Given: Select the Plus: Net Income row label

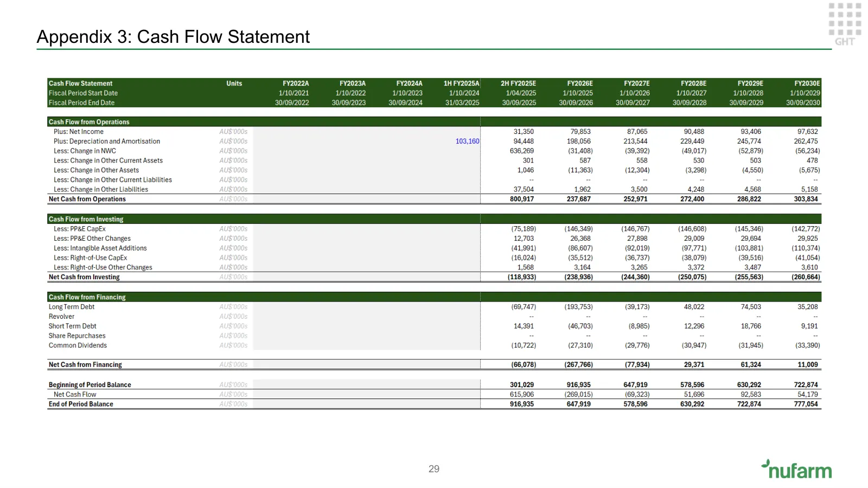Looking at the screenshot, I should (x=78, y=132).
